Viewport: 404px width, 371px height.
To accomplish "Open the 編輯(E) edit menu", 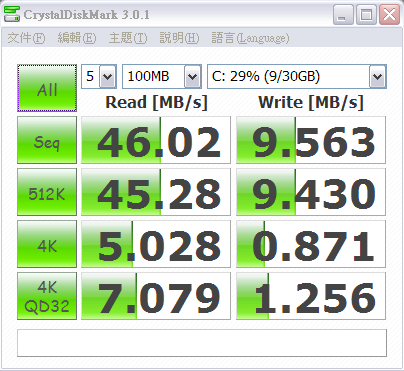I will pyautogui.click(x=77, y=38).
